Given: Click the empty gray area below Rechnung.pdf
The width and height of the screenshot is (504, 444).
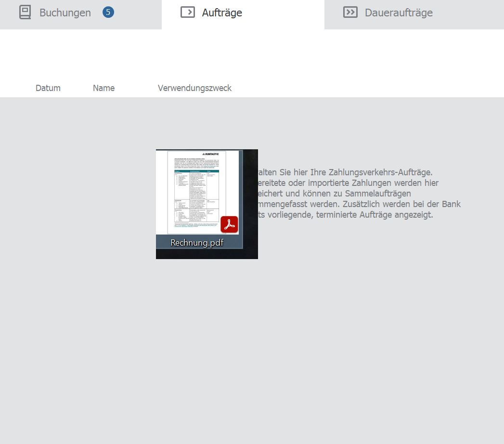Looking at the screenshot, I should point(207,337).
